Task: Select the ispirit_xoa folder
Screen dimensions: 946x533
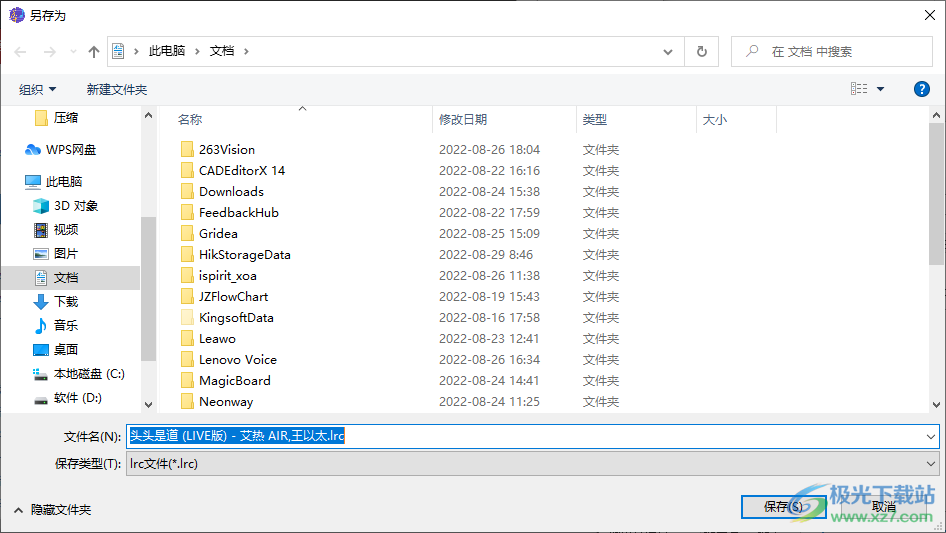Action: tap(228, 276)
